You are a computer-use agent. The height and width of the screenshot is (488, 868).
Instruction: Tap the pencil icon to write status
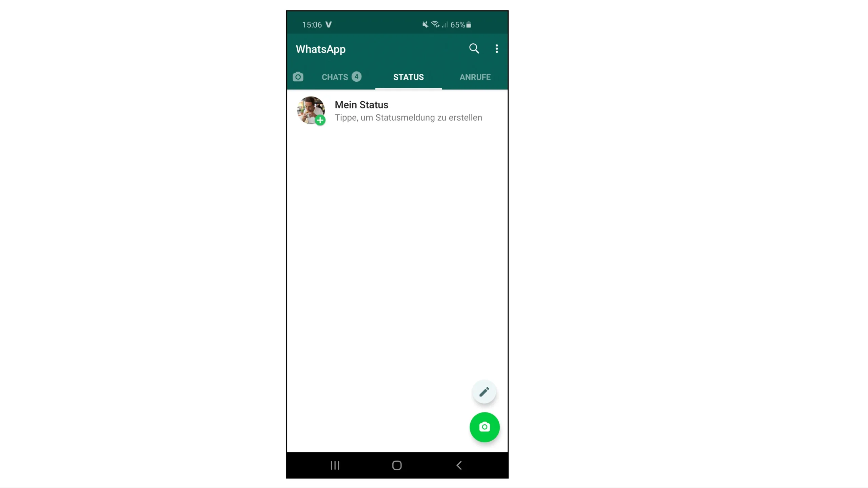click(x=484, y=391)
